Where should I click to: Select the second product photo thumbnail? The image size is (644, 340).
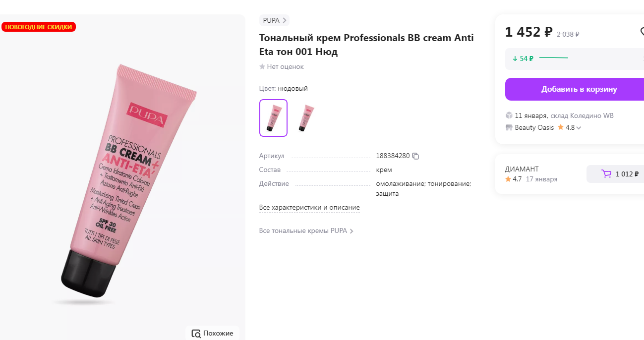[x=306, y=117]
